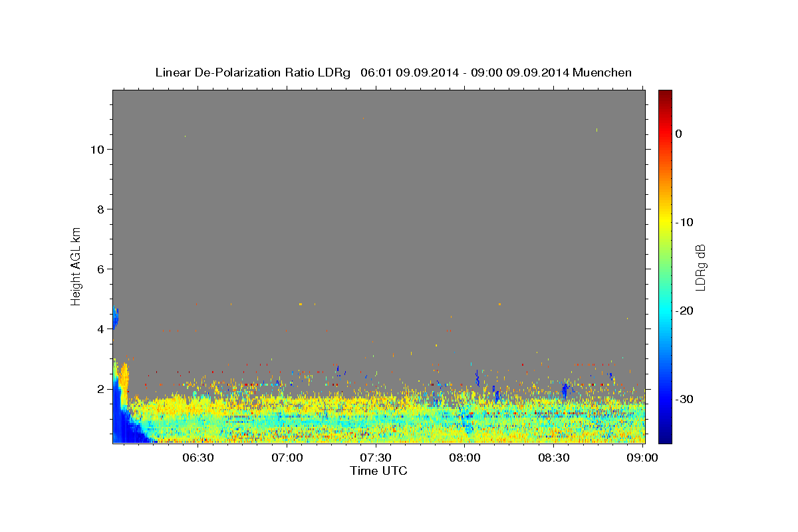
Task: Click the 'Muenchen' location label in title
Action: click(x=602, y=72)
